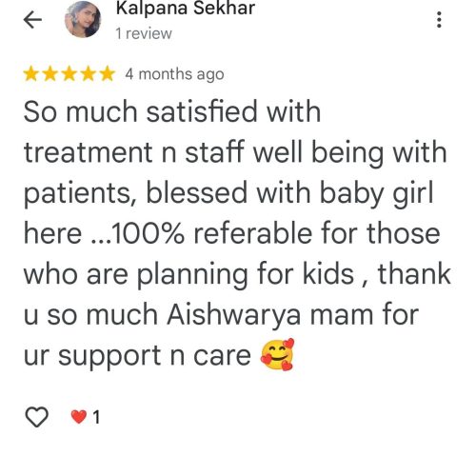The image size is (476, 476).
Task: Like the review with the outlined heart
Action: point(37,417)
